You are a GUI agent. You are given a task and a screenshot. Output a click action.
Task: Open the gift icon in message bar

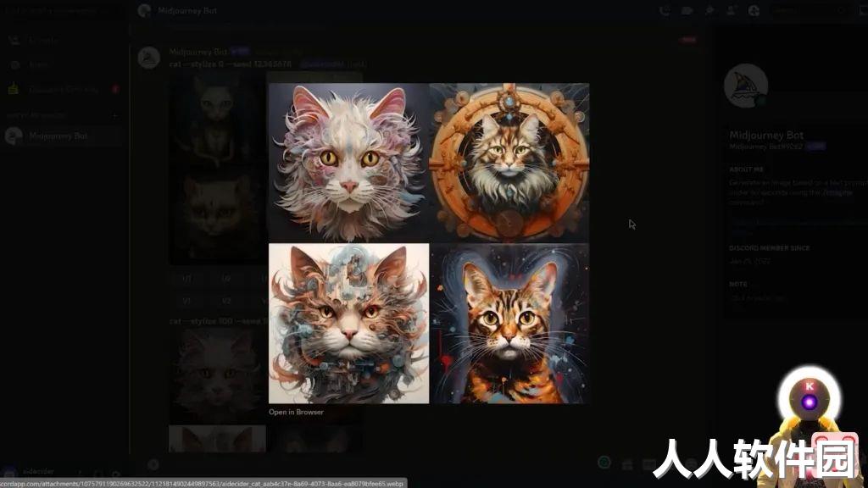coord(627,463)
